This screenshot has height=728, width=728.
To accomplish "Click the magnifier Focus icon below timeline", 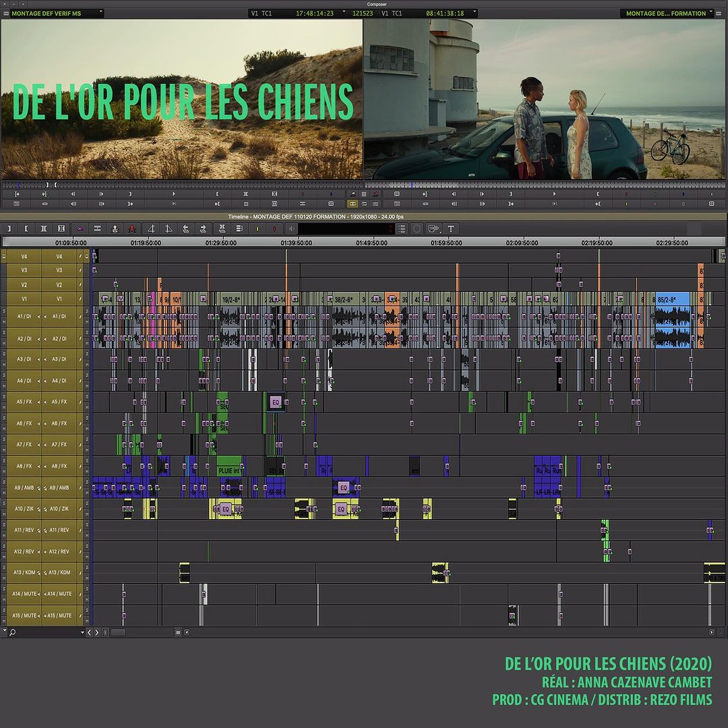I will click(x=13, y=632).
